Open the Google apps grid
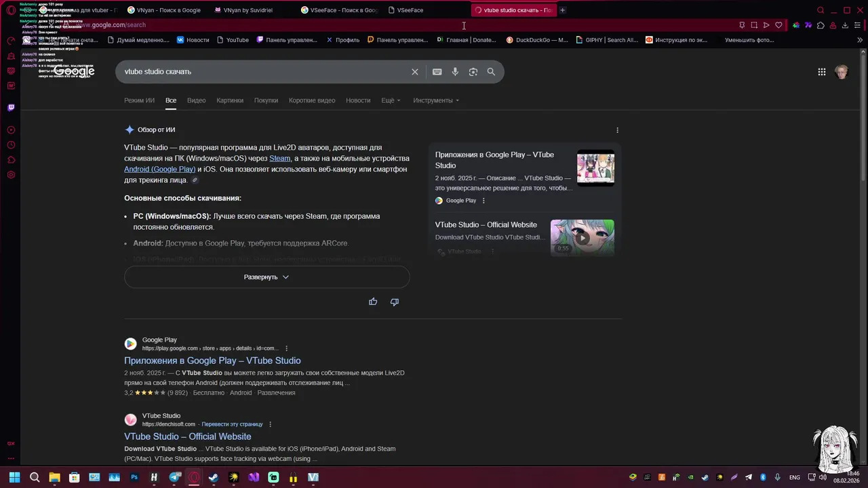Image resolution: width=868 pixels, height=488 pixels. [821, 72]
